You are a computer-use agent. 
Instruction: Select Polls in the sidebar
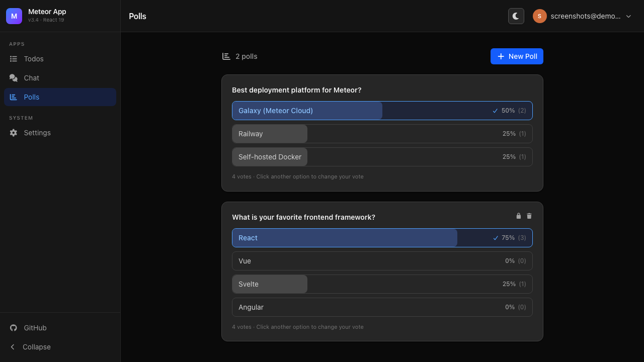(31, 97)
